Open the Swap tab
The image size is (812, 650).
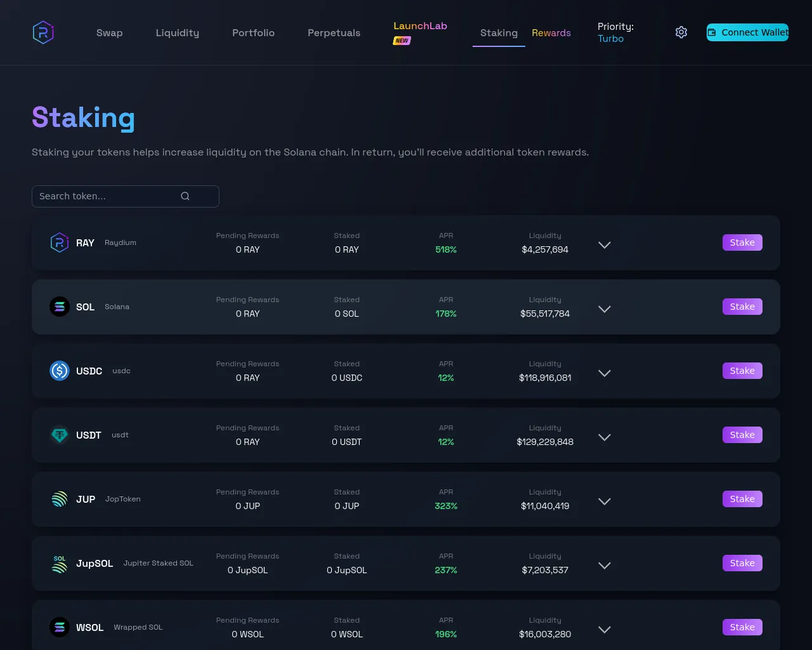pos(110,33)
